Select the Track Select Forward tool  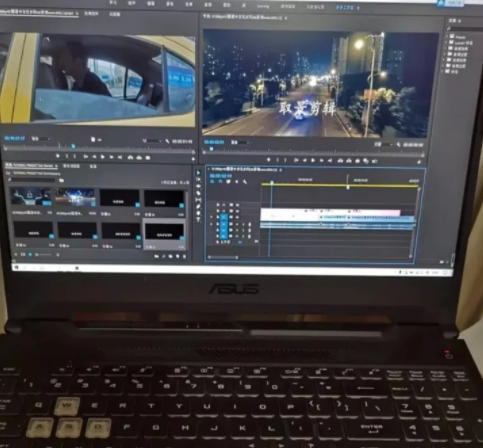click(x=199, y=179)
